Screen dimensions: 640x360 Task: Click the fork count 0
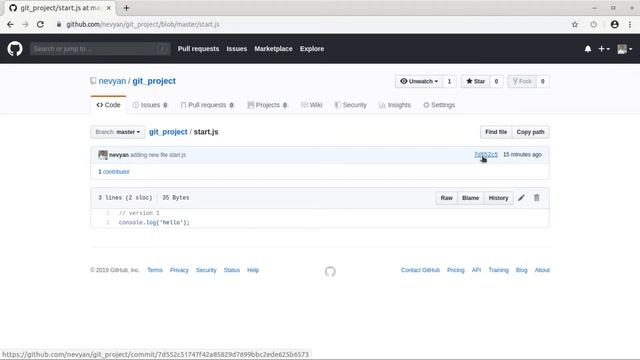[x=542, y=81]
